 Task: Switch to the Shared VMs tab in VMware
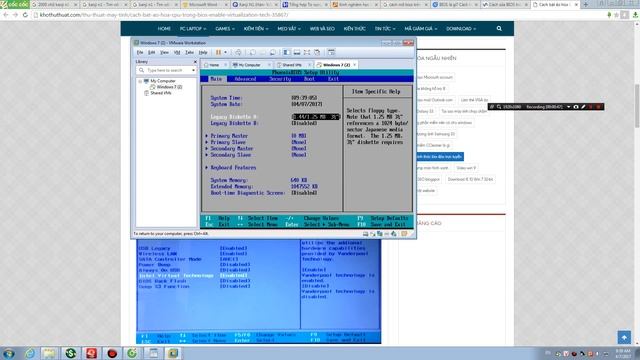click(x=291, y=65)
